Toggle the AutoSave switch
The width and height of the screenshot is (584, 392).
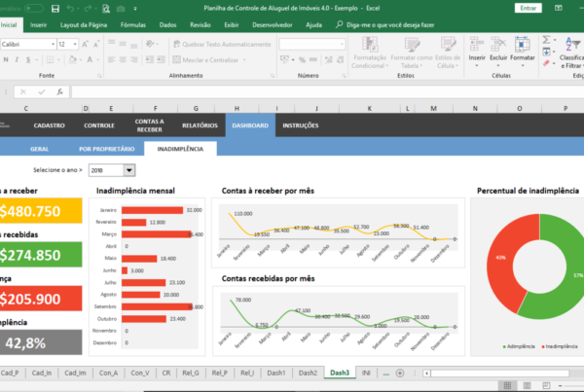pyautogui.click(x=33, y=8)
